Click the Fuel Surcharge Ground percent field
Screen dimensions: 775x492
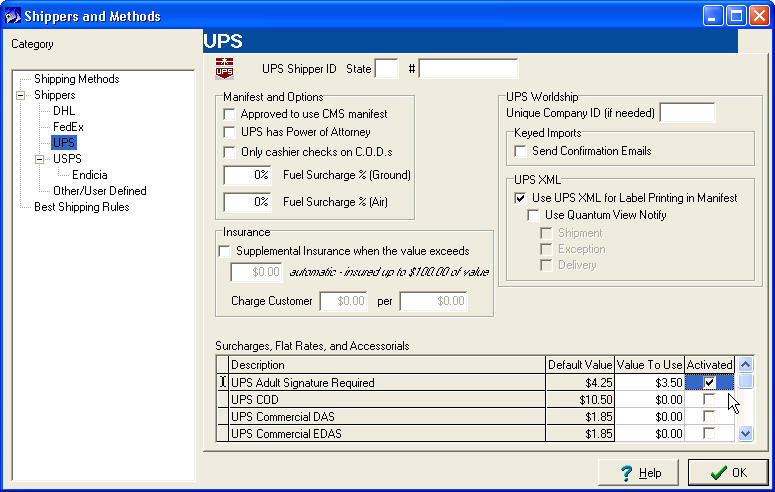tap(248, 175)
